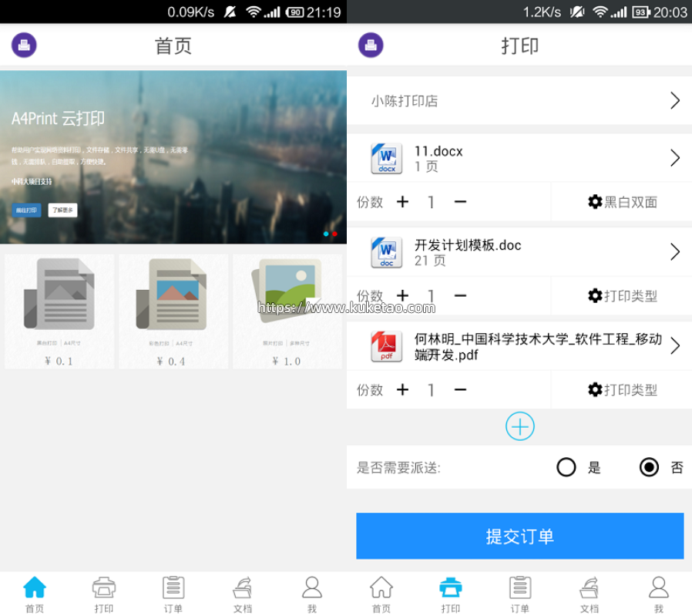Screen dimensions: 692x616
Task: Switch to 文档 tab on home screen
Action: click(x=242, y=595)
